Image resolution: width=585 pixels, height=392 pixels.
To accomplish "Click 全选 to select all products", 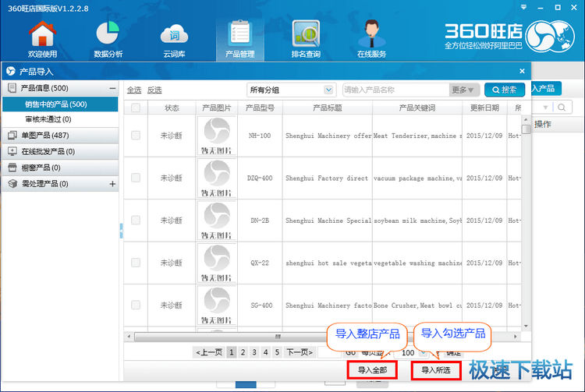I will [134, 90].
